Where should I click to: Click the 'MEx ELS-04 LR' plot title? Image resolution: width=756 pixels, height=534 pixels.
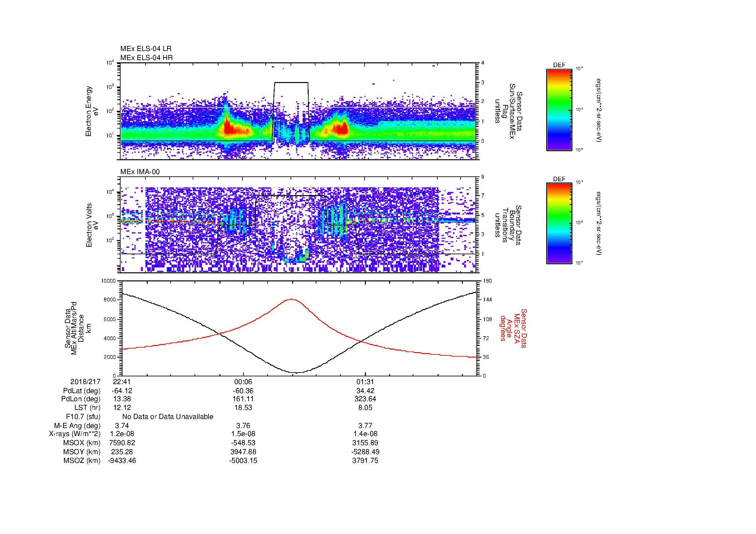[x=146, y=49]
